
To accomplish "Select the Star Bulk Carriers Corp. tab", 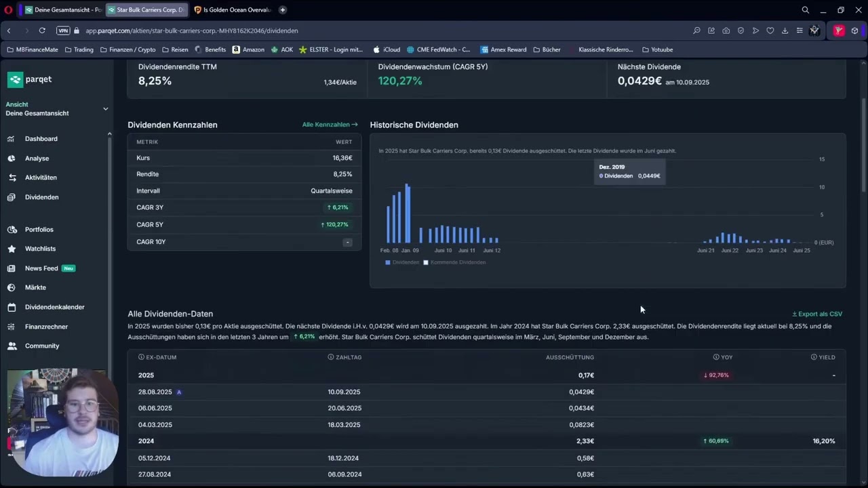I will (x=146, y=10).
